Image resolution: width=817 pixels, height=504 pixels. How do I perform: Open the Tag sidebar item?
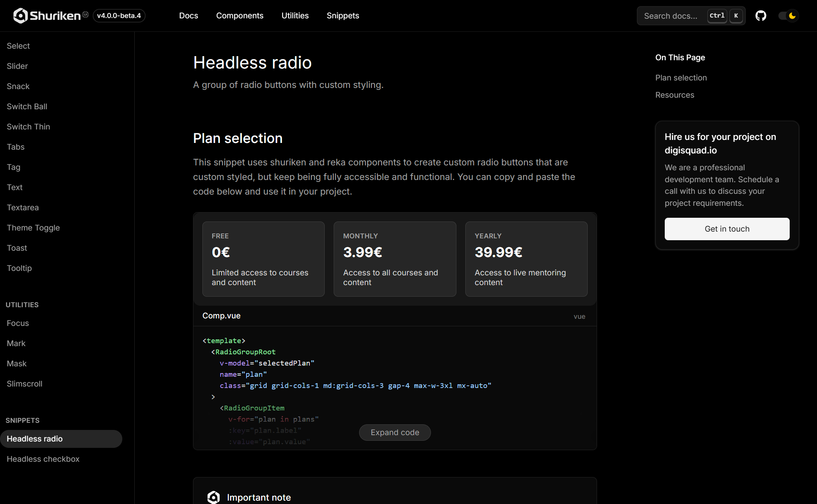[13, 167]
